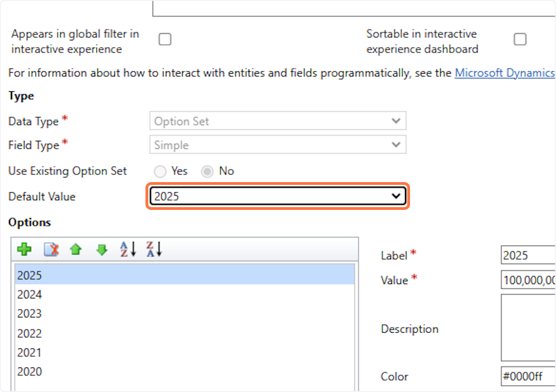Screen dimensions: 556x392
Task: Check Sortable in interactive experience dashboard
Action: [x=520, y=40]
